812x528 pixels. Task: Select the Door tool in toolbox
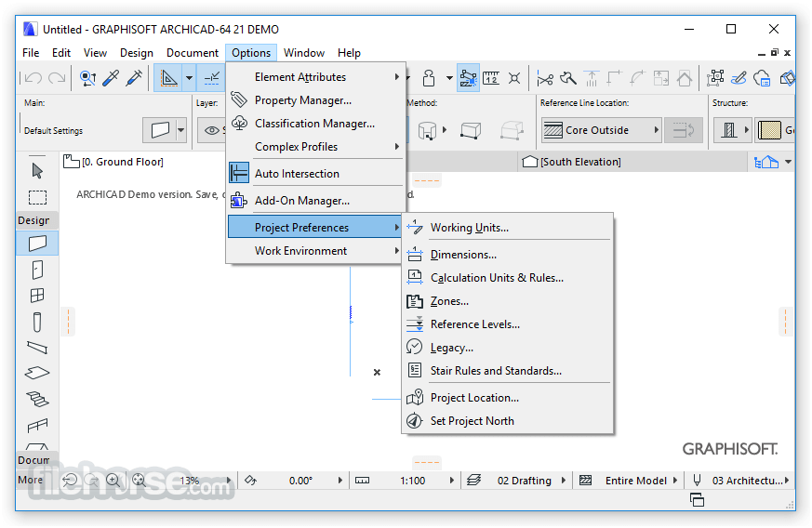coord(37,270)
